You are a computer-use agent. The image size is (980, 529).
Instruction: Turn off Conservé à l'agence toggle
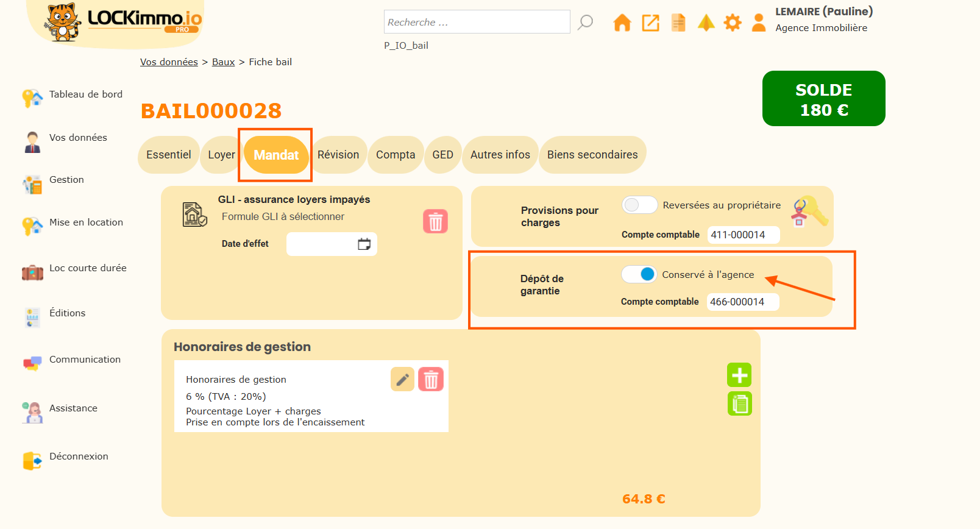click(x=639, y=274)
